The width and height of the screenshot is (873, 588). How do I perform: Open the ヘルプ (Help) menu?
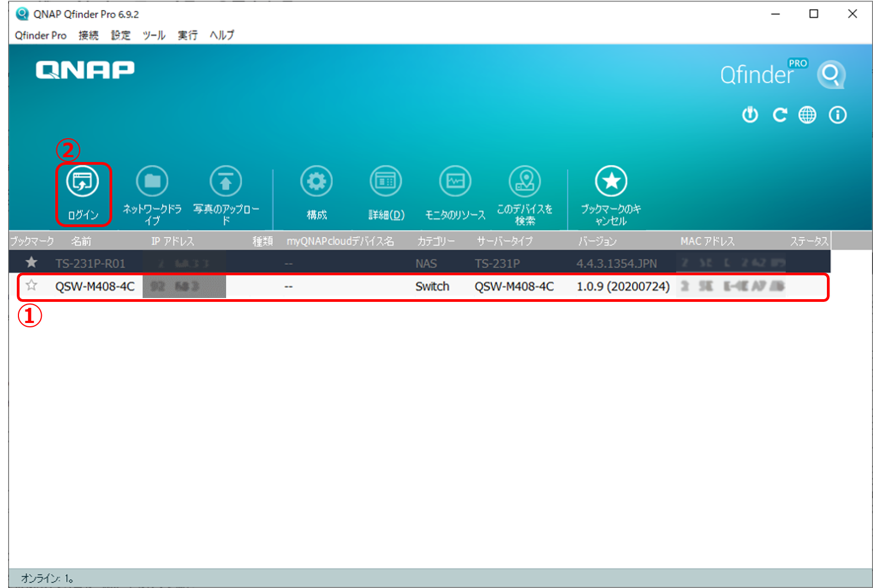222,35
